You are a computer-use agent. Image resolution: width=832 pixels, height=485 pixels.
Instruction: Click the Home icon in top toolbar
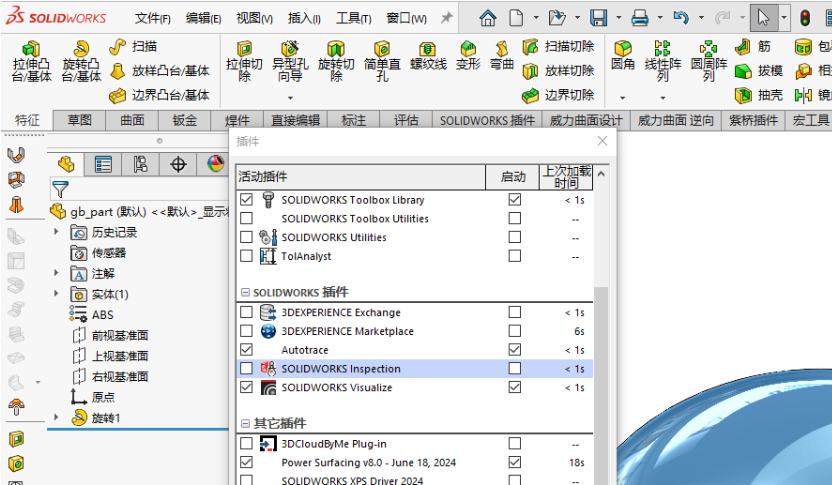(488, 19)
